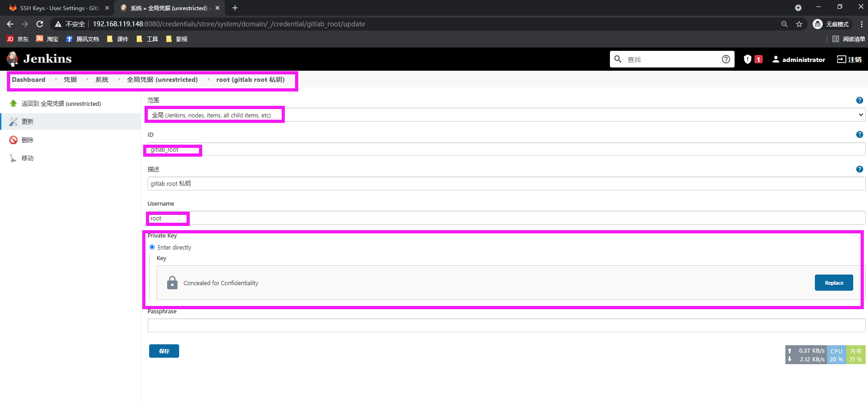Screen dimensions: 868x403
Task: Click the ID input field
Action: pos(506,149)
